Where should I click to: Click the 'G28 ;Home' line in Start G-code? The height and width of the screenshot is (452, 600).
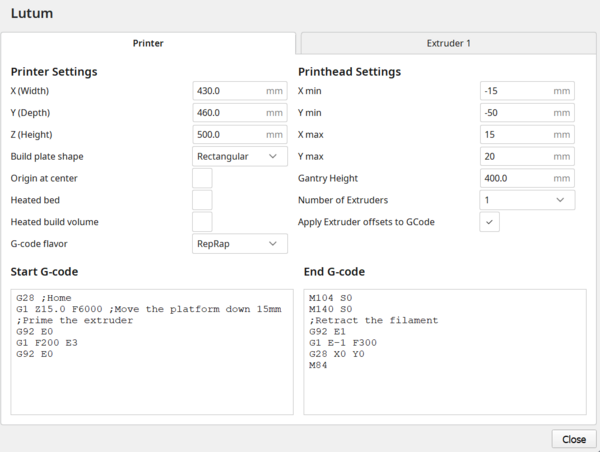pyautogui.click(x=44, y=298)
